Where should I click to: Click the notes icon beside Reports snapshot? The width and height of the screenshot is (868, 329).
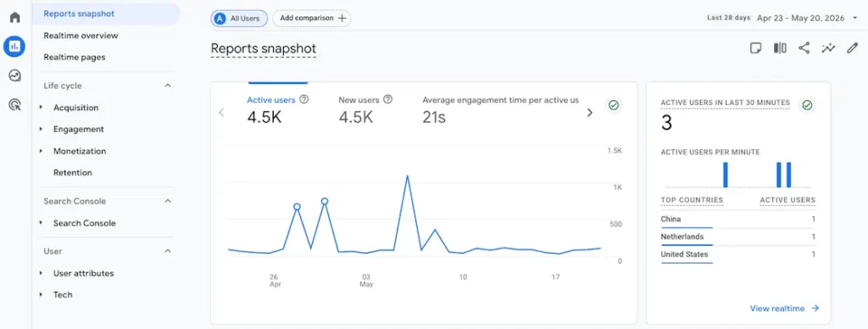[755, 48]
